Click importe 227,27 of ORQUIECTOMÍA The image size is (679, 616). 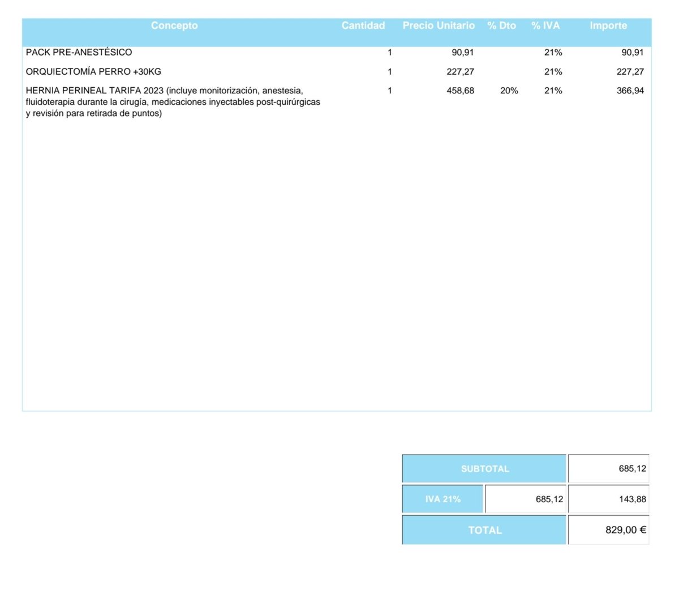point(630,72)
